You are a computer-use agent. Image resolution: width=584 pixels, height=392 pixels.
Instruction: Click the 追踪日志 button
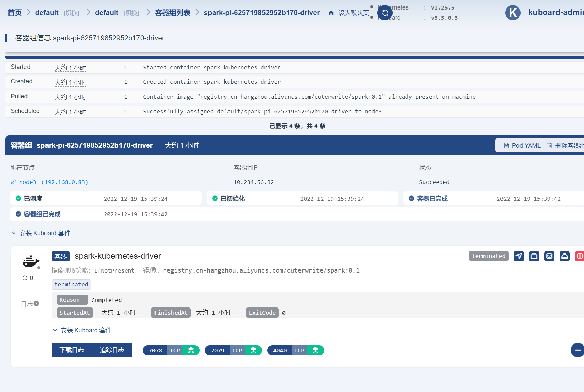(112, 350)
